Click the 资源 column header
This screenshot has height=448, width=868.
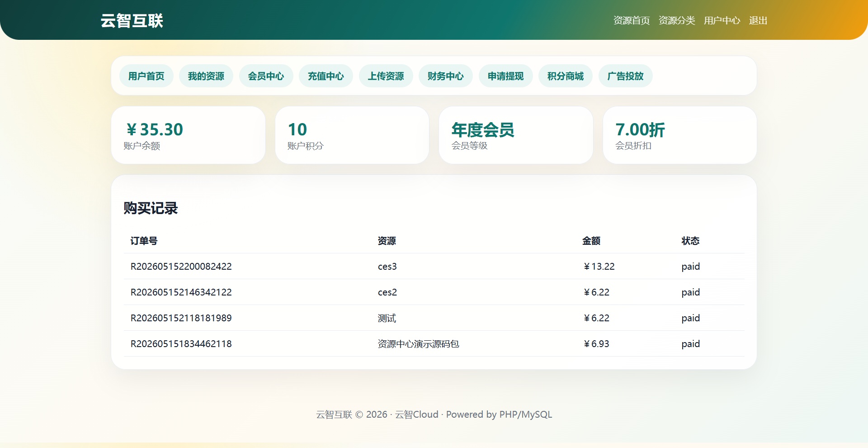click(387, 241)
